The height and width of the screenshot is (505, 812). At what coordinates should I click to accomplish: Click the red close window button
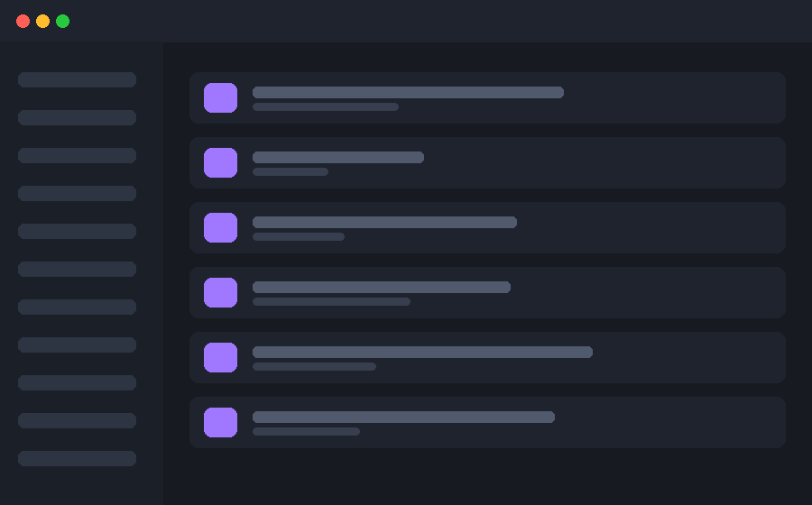23,22
